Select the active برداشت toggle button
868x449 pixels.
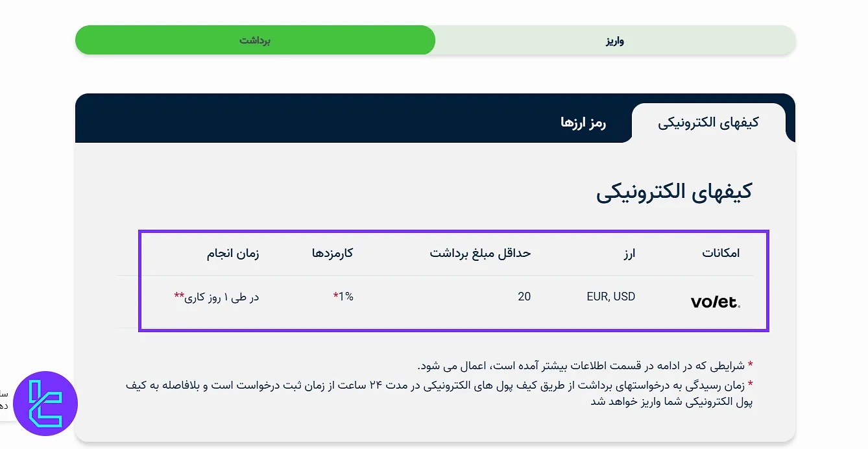click(x=255, y=40)
